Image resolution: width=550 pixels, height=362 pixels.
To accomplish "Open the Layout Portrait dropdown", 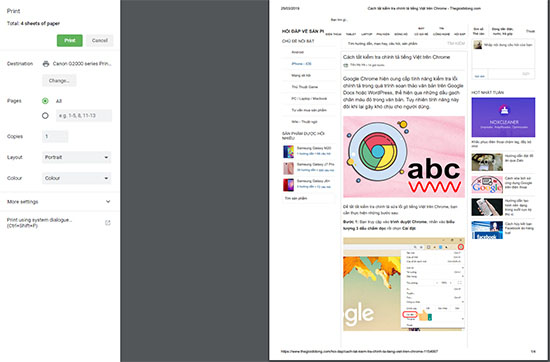I will click(x=76, y=157).
